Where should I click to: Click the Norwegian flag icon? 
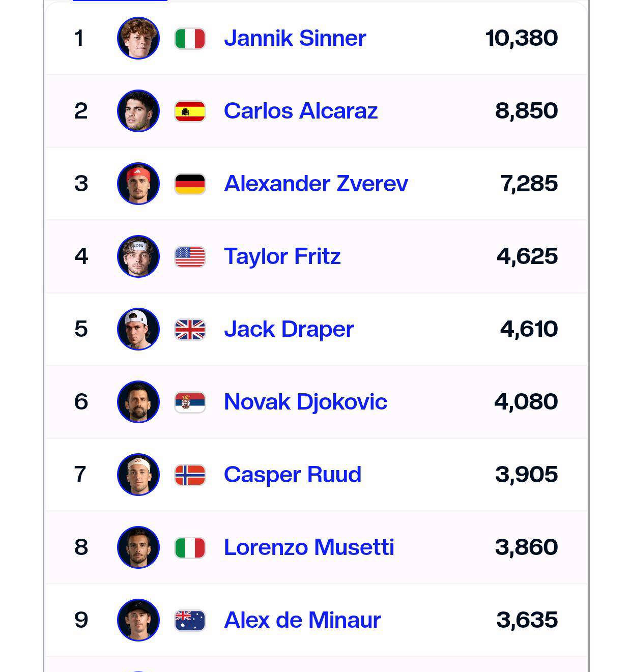pos(190,475)
